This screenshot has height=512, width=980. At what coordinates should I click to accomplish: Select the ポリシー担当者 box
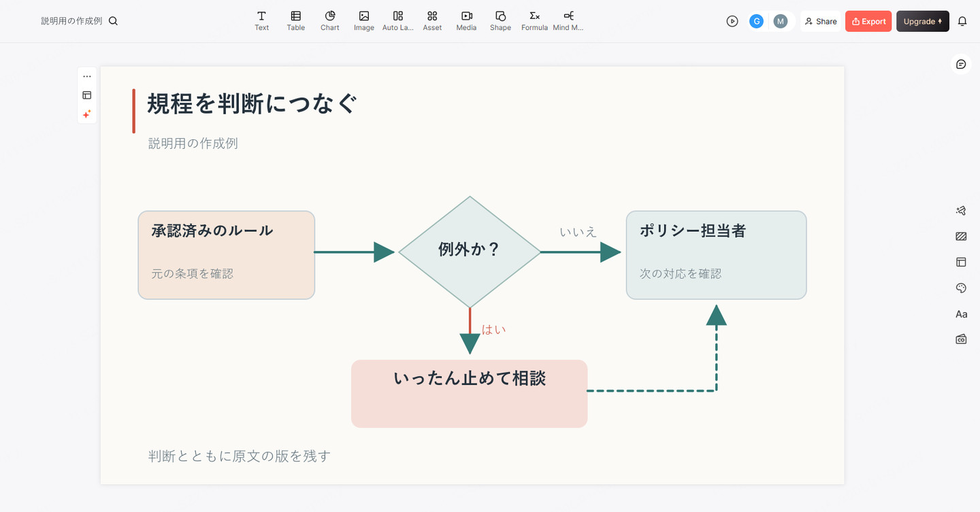717,255
